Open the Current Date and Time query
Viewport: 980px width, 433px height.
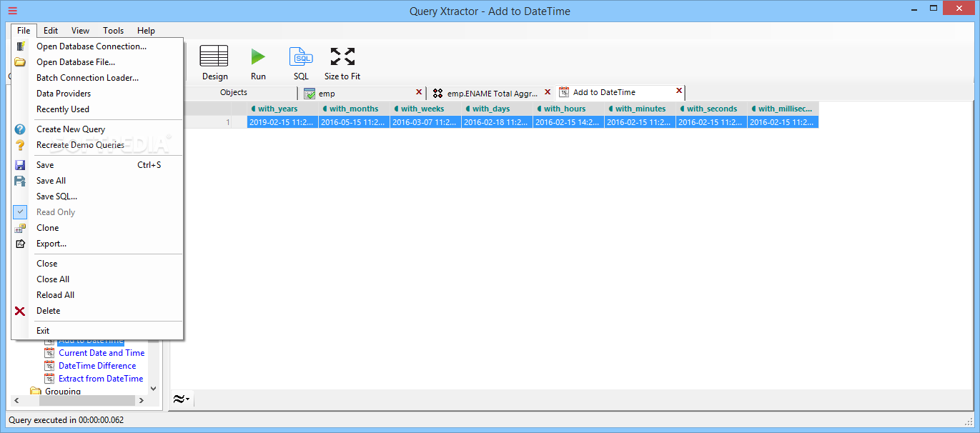pos(102,353)
